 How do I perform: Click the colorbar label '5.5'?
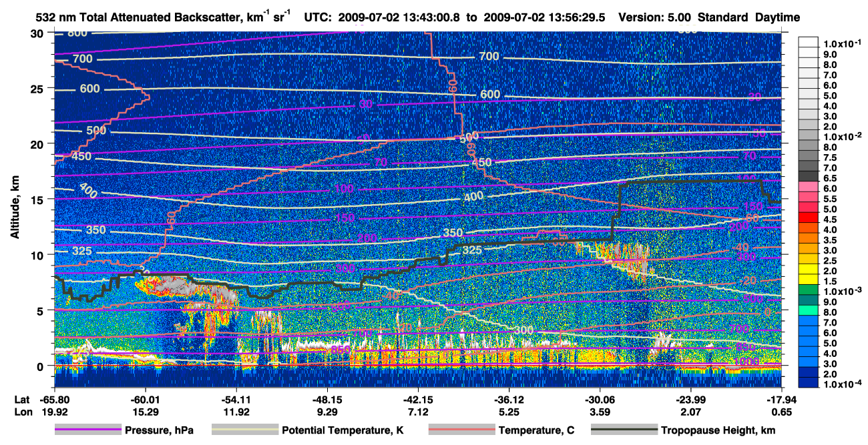point(830,199)
